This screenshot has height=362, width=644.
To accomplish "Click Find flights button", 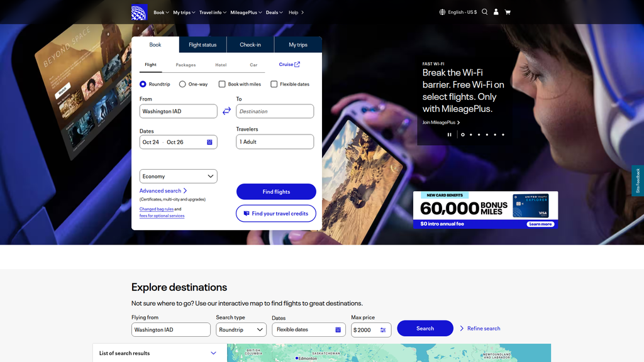I will [276, 192].
